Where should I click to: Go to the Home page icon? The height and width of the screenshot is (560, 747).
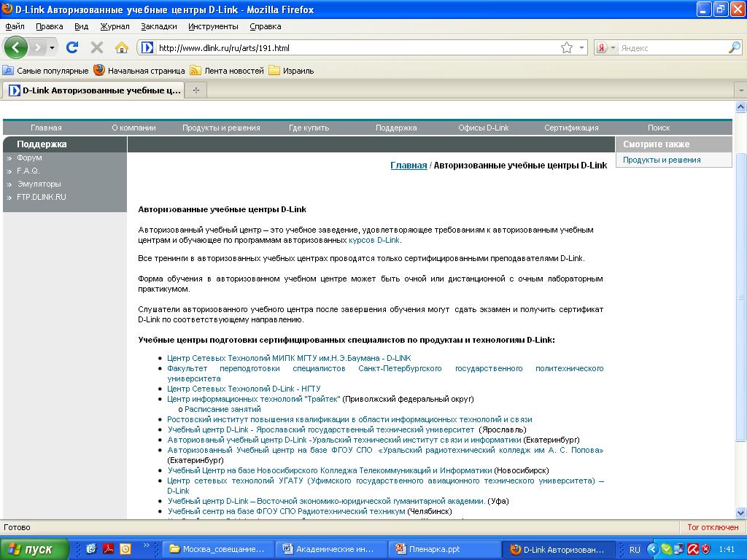122,47
